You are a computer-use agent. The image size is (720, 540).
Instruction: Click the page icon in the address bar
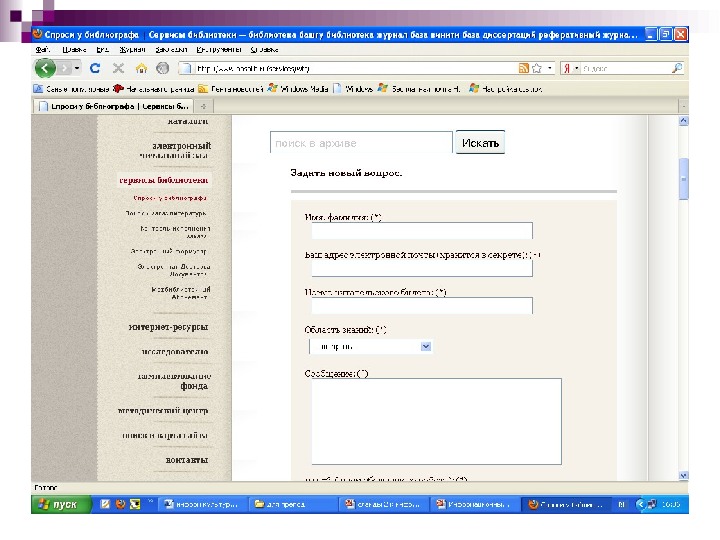click(x=186, y=68)
